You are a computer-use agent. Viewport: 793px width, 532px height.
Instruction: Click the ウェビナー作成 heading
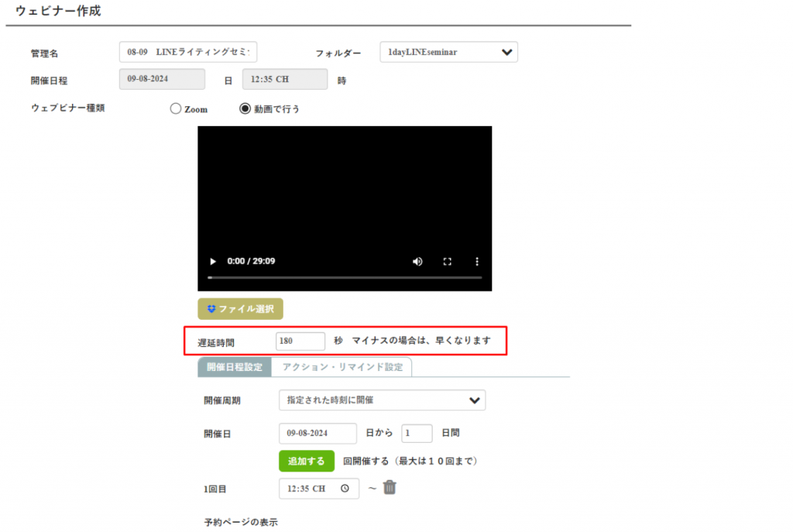(58, 11)
